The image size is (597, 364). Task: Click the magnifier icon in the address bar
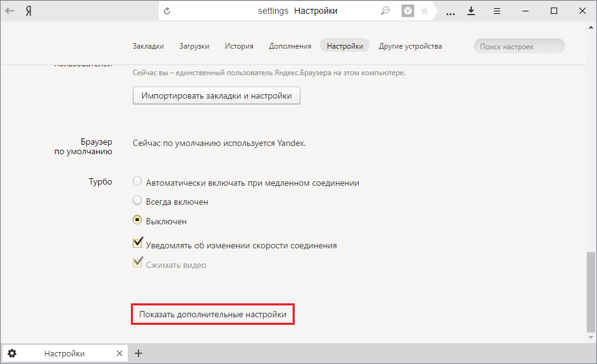click(x=385, y=11)
